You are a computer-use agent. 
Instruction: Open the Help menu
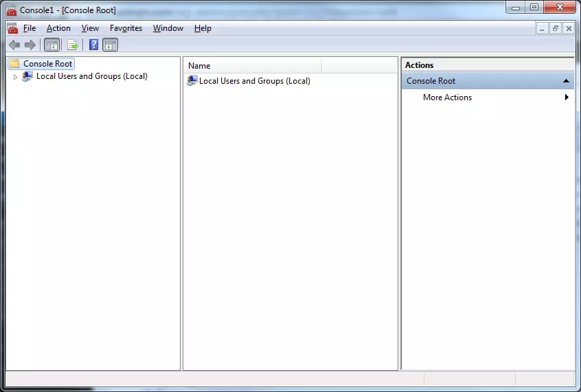(203, 28)
